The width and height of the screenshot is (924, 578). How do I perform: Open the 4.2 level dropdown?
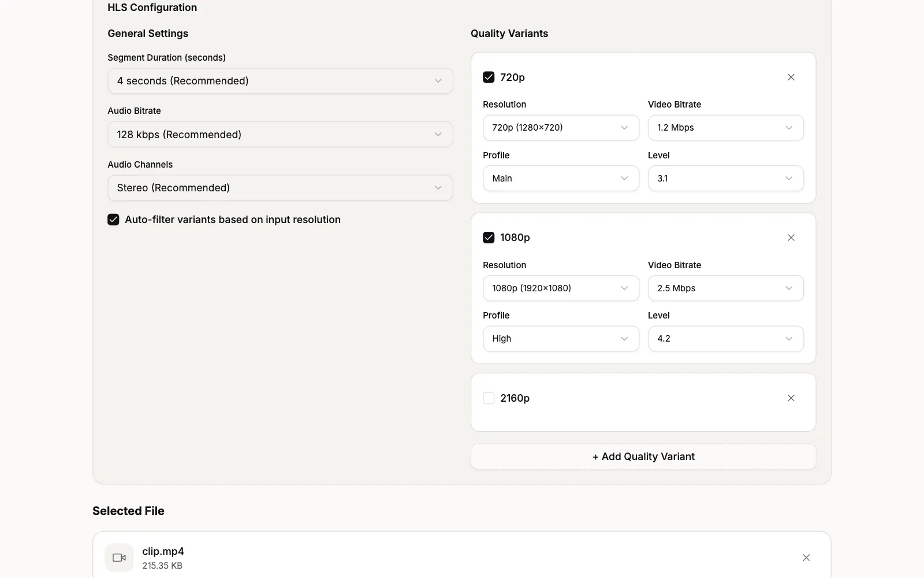(x=726, y=339)
